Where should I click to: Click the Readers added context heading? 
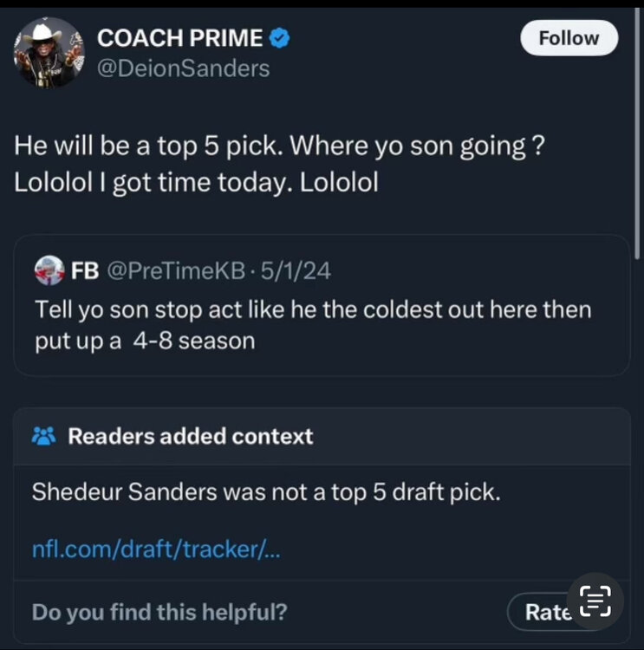tap(190, 436)
